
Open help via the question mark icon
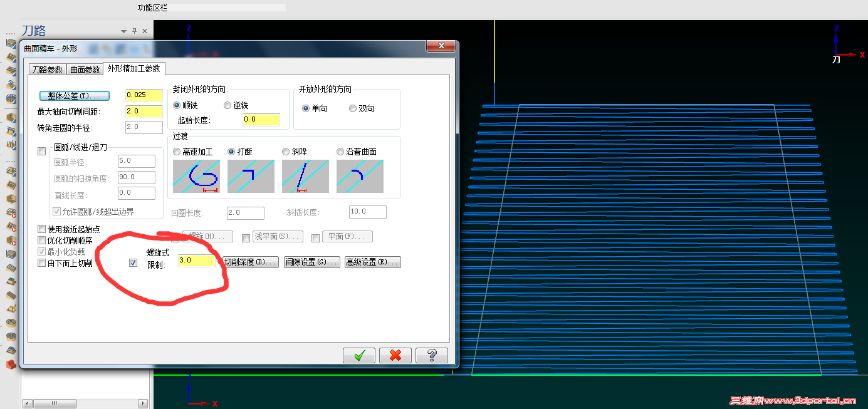click(x=431, y=355)
